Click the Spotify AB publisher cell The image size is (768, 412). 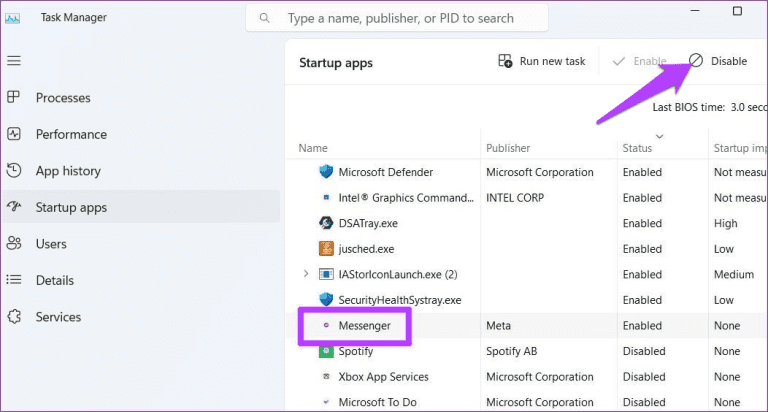pos(511,351)
